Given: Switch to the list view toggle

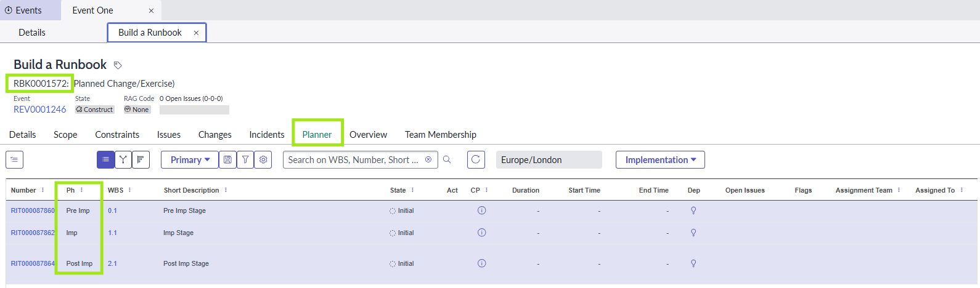Looking at the screenshot, I should click(x=105, y=160).
